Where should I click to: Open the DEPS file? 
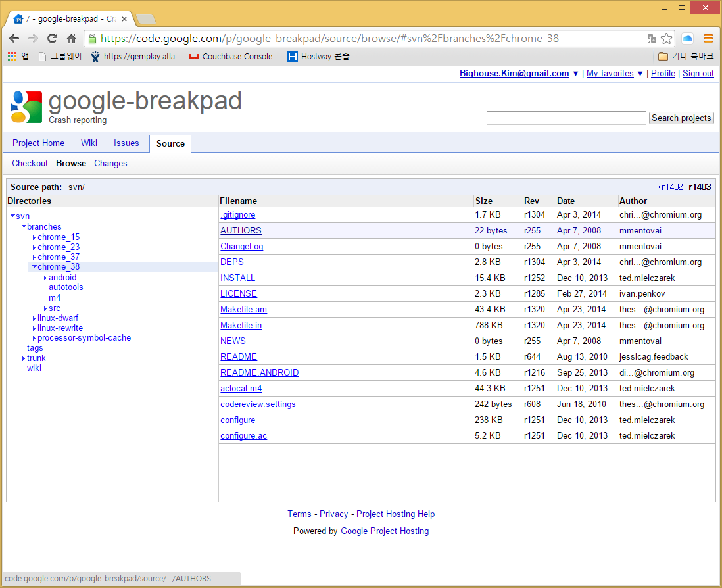pyautogui.click(x=232, y=262)
